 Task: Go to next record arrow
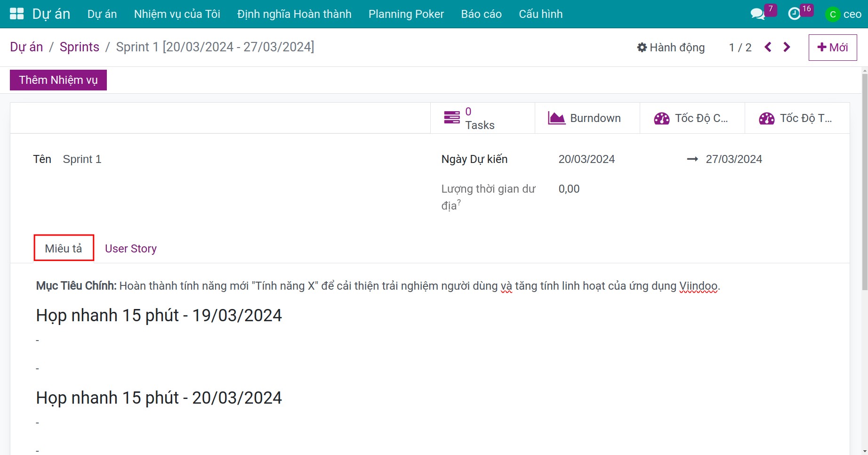coord(787,47)
